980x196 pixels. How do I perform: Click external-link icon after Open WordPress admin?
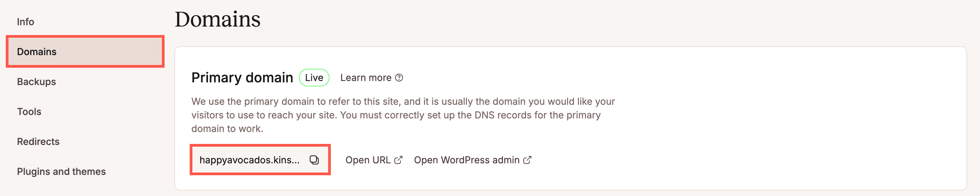pyautogui.click(x=527, y=160)
